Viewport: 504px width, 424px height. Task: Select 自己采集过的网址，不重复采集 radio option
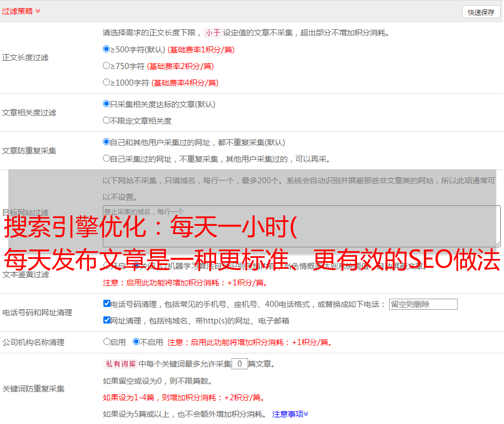[107, 158]
